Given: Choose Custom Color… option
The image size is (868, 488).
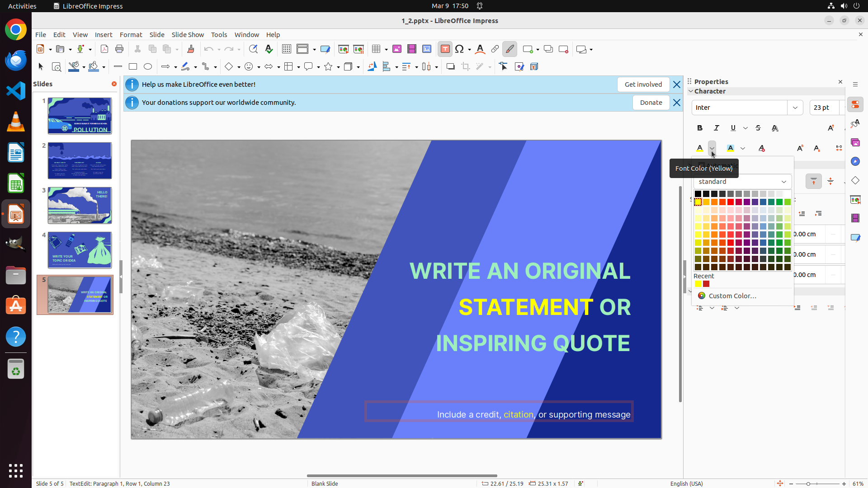Looking at the screenshot, I should 732,296.
